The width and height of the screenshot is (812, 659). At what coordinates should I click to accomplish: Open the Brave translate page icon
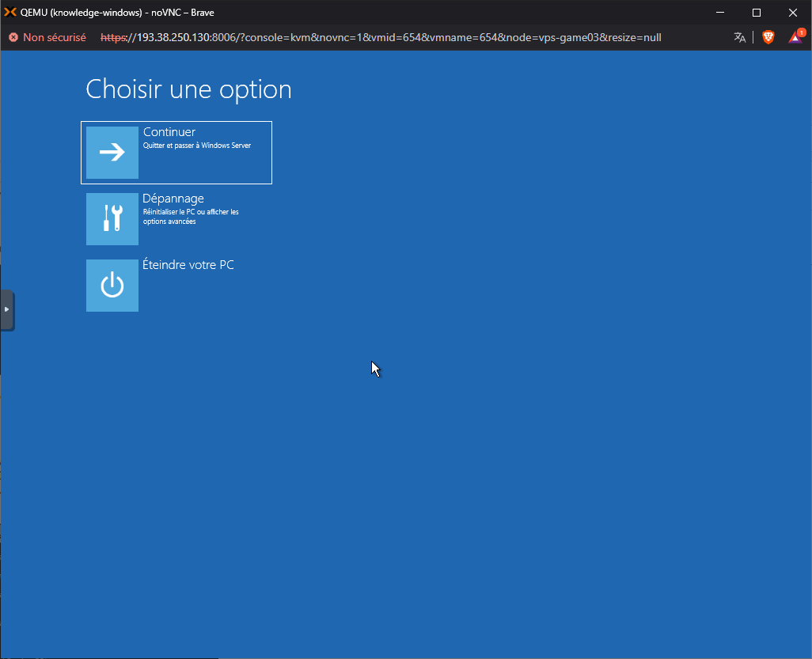739,37
